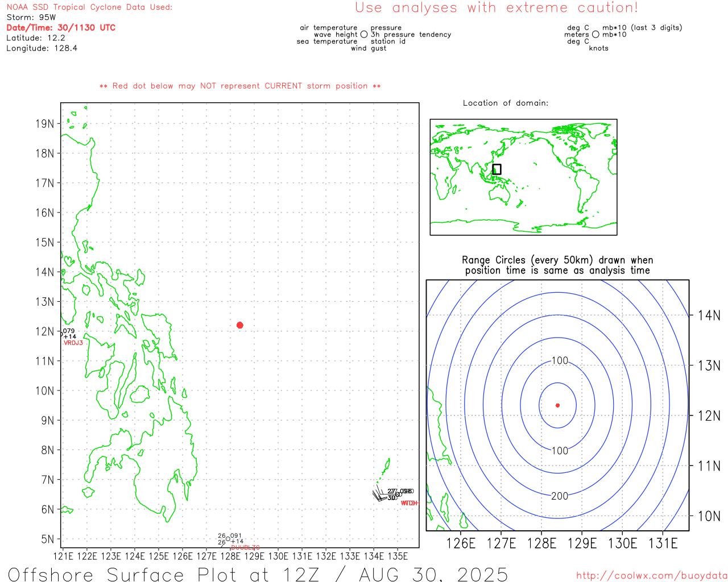Click the '16N' latitude label on main map
This screenshot has width=728, height=582.
44,213
